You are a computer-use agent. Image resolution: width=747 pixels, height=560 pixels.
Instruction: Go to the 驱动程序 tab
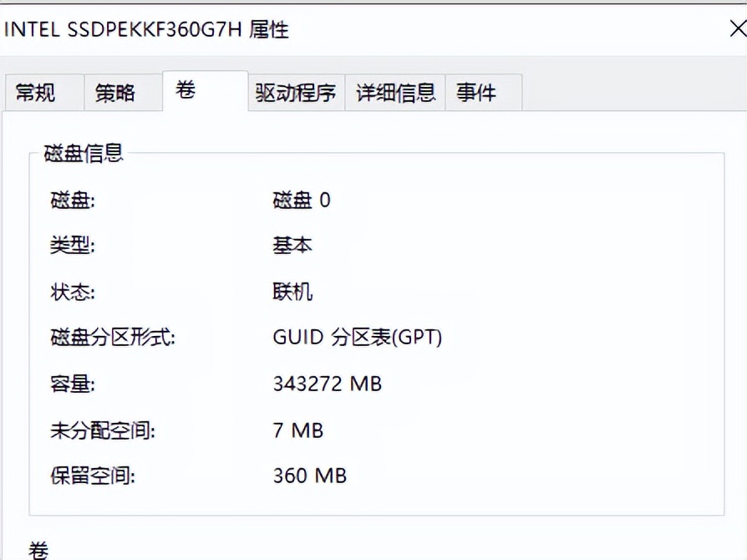point(297,93)
